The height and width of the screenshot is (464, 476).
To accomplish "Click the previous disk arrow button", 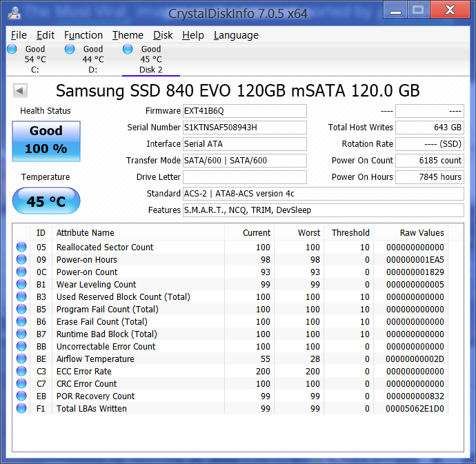I will click(x=20, y=91).
